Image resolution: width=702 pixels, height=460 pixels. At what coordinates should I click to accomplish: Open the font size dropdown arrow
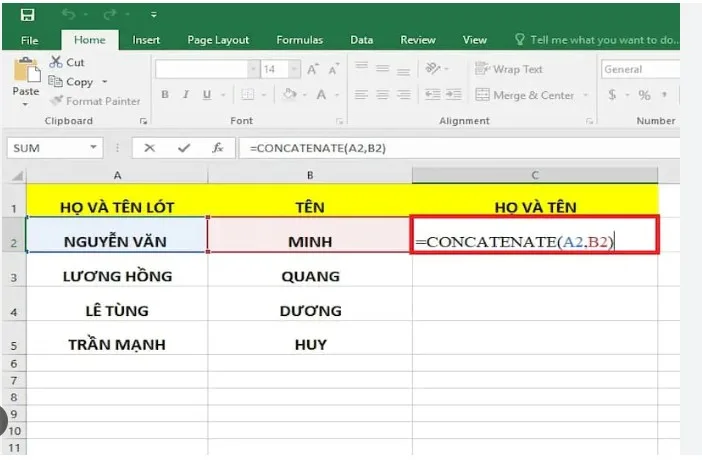[294, 69]
